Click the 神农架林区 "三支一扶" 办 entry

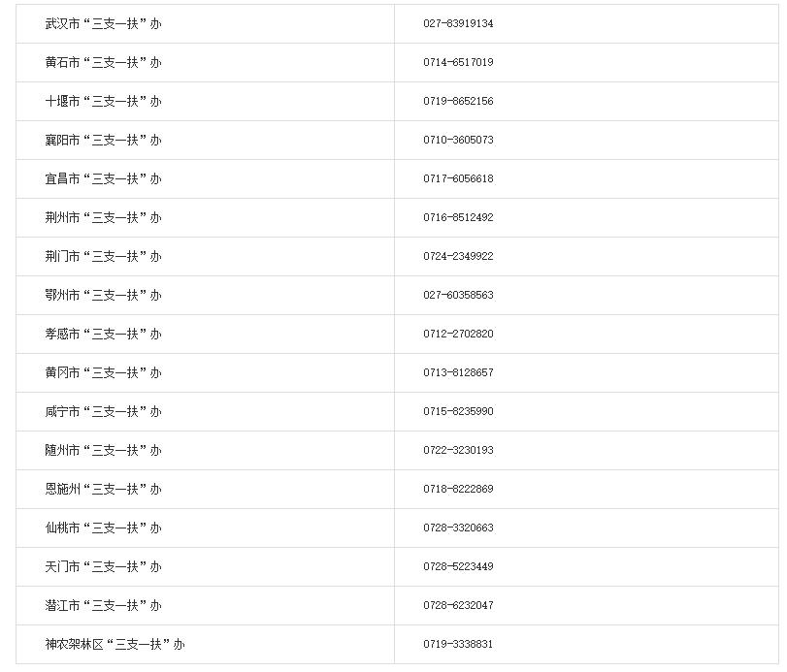pyautogui.click(x=115, y=644)
